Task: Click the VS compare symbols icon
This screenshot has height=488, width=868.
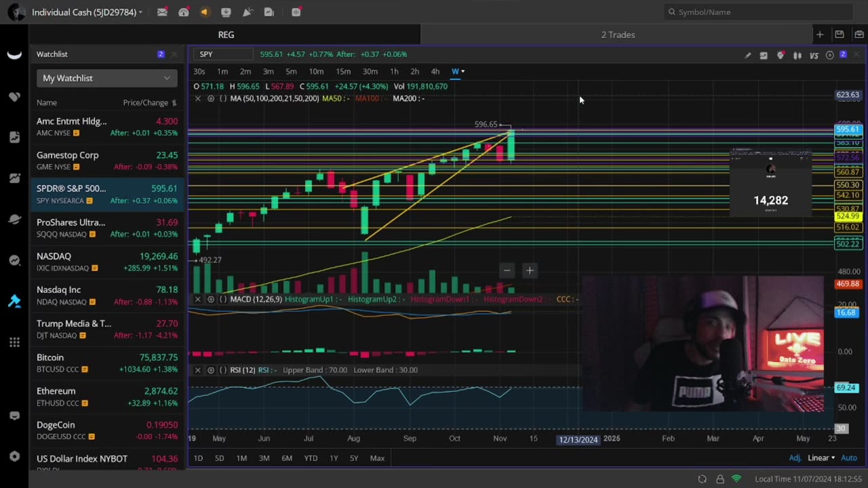Action: pyautogui.click(x=814, y=56)
